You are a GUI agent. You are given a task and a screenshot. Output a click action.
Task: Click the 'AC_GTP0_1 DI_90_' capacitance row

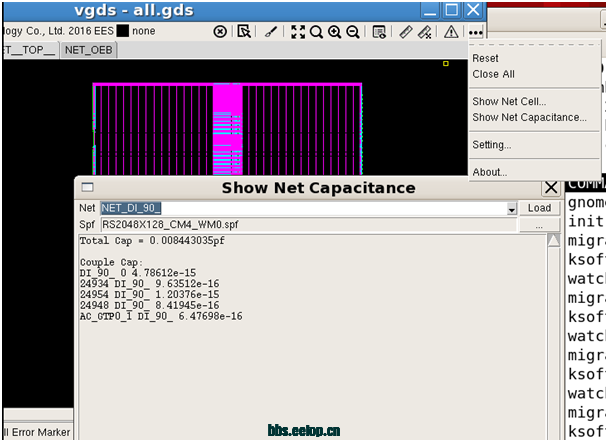pos(161,316)
